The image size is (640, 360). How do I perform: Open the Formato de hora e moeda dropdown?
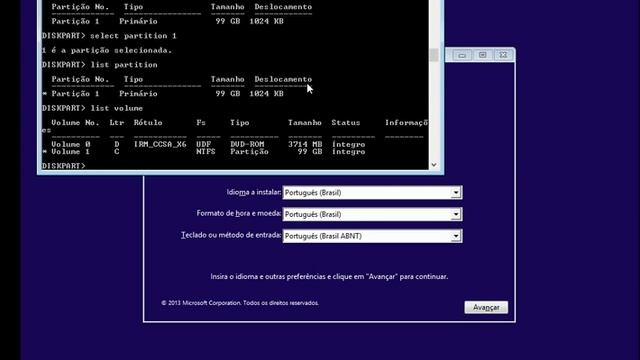click(x=456, y=214)
